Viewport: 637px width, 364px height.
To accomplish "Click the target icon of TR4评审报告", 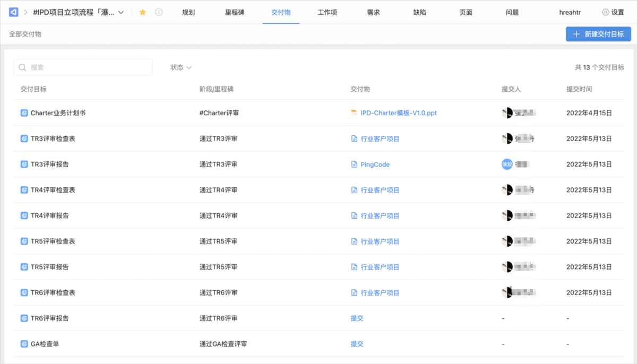I will click(x=24, y=215).
